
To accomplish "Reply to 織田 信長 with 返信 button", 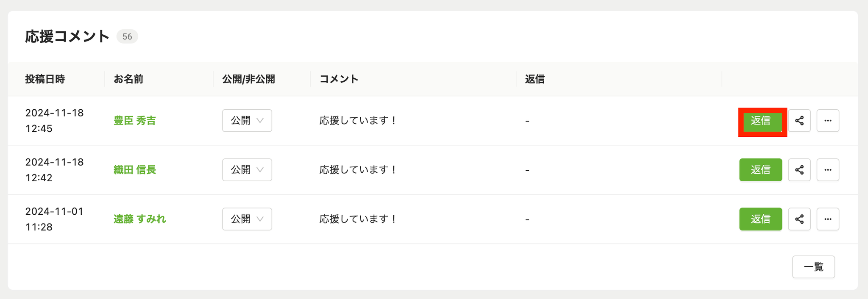I will pyautogui.click(x=761, y=170).
